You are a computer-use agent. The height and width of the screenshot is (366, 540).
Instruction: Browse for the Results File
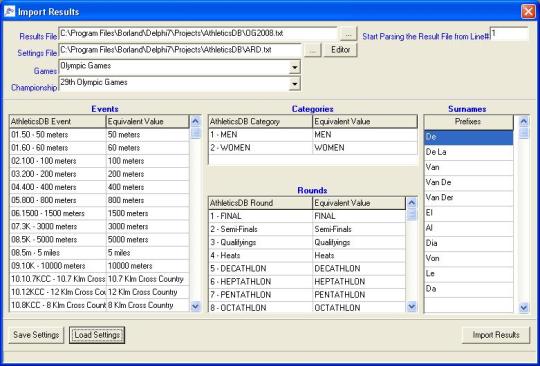coord(348,34)
